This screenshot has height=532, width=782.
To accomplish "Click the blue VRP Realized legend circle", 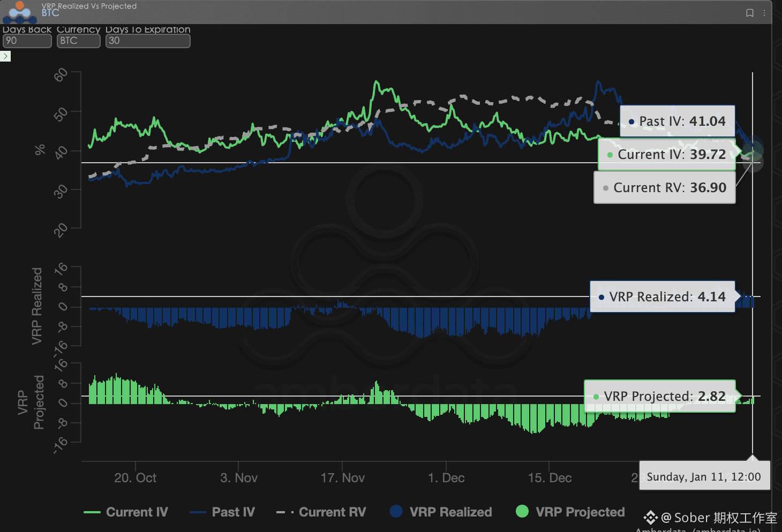I will 396,512.
